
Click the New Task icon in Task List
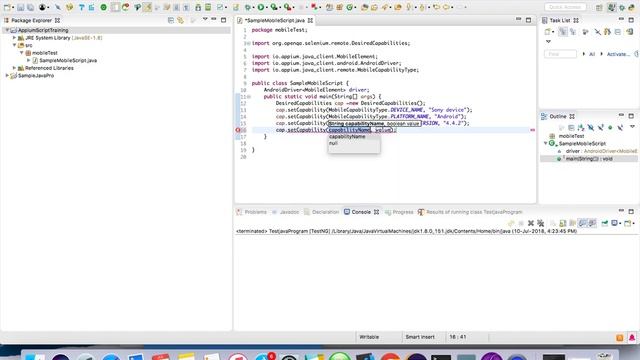(548, 31)
